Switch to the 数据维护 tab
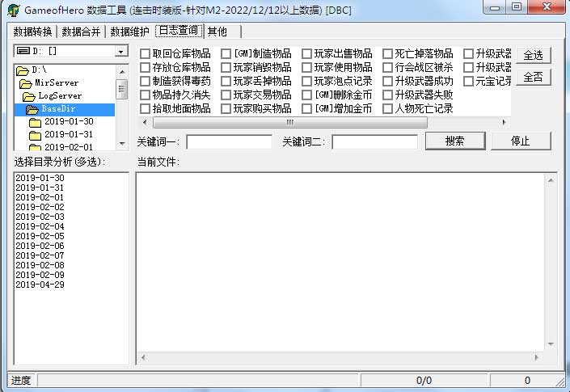Viewport: 570px width, 392px height. click(x=130, y=32)
